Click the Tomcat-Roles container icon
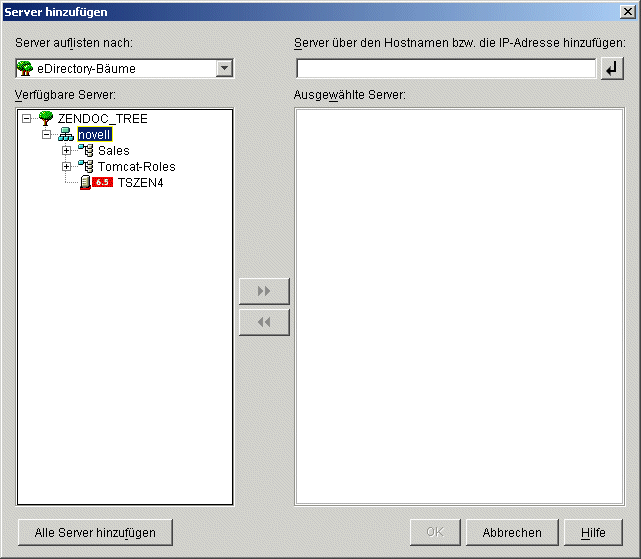 click(86, 166)
